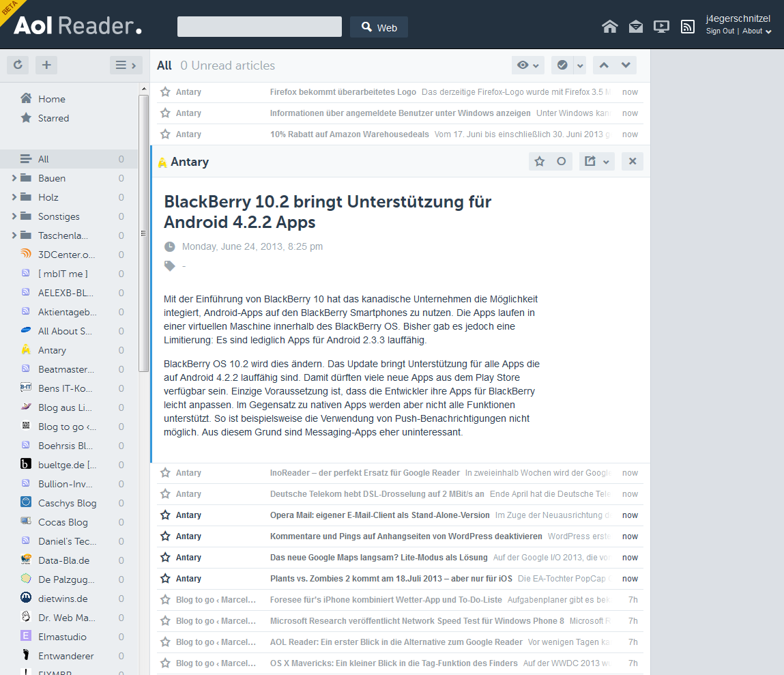Open the view options eye dropdown
The height and width of the screenshot is (675, 784).
[x=528, y=65]
